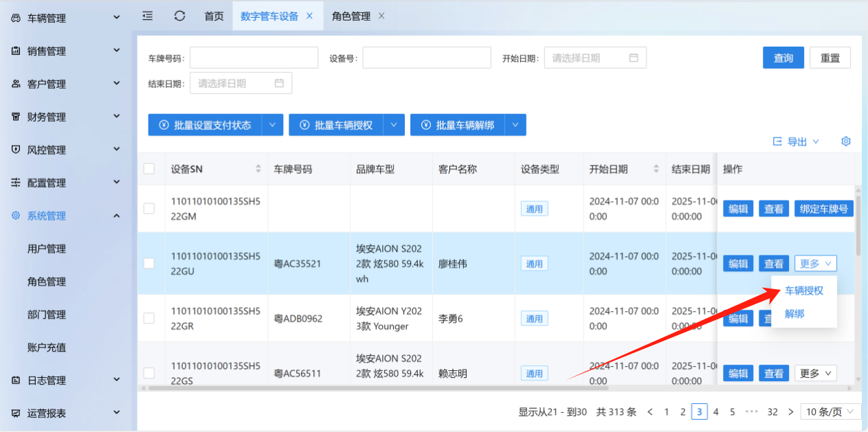Viewport: 868px width, 432px height.
Task: Go to previous page arrow in pagination
Action: click(x=650, y=411)
